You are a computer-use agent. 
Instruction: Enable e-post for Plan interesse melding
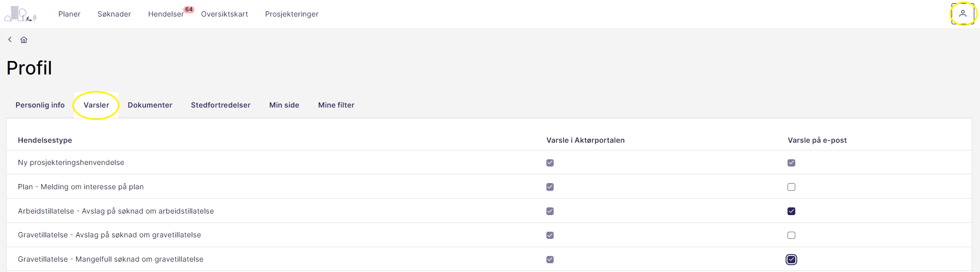(x=791, y=187)
